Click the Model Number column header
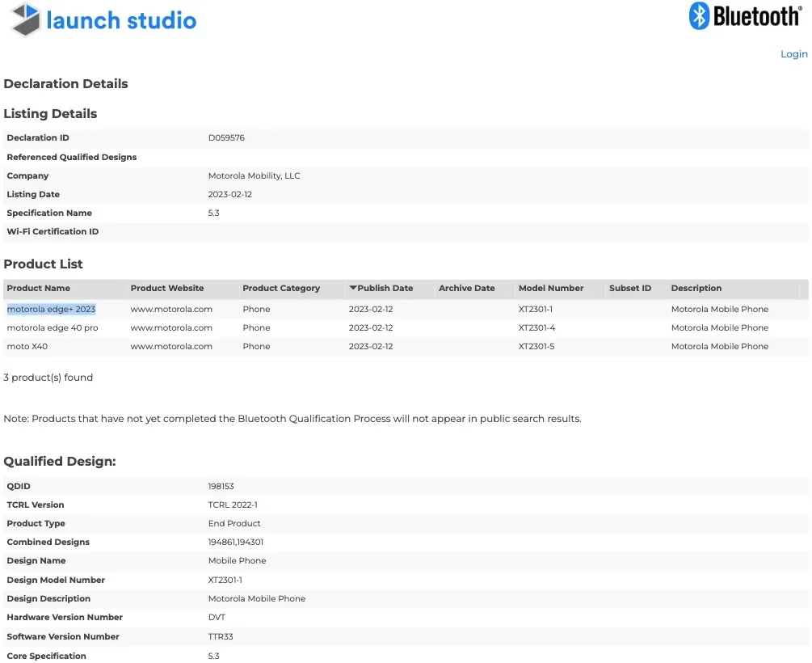This screenshot has height=663, width=812. 550,288
